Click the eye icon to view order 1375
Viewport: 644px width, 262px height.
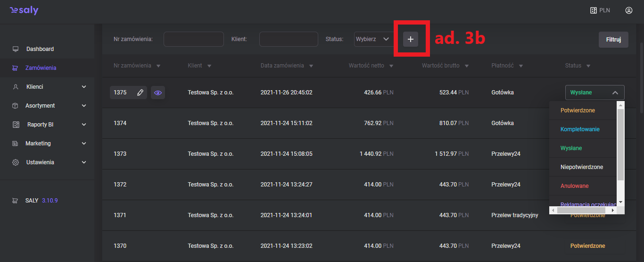tap(158, 93)
